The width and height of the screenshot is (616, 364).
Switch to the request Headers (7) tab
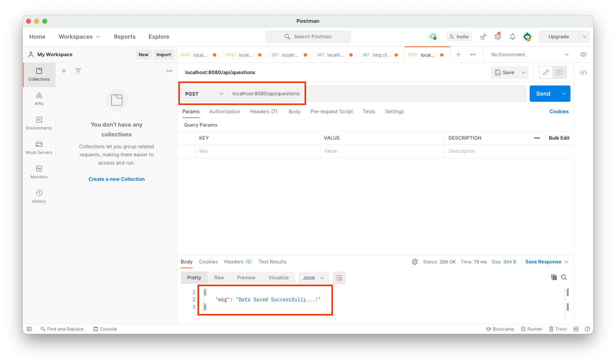point(263,112)
